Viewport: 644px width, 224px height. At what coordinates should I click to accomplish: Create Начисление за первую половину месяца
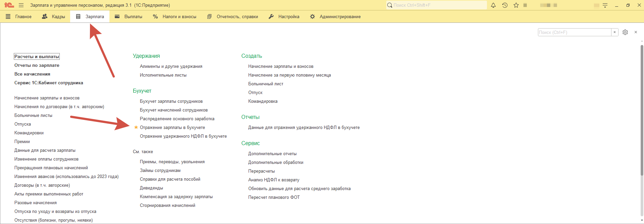point(289,75)
